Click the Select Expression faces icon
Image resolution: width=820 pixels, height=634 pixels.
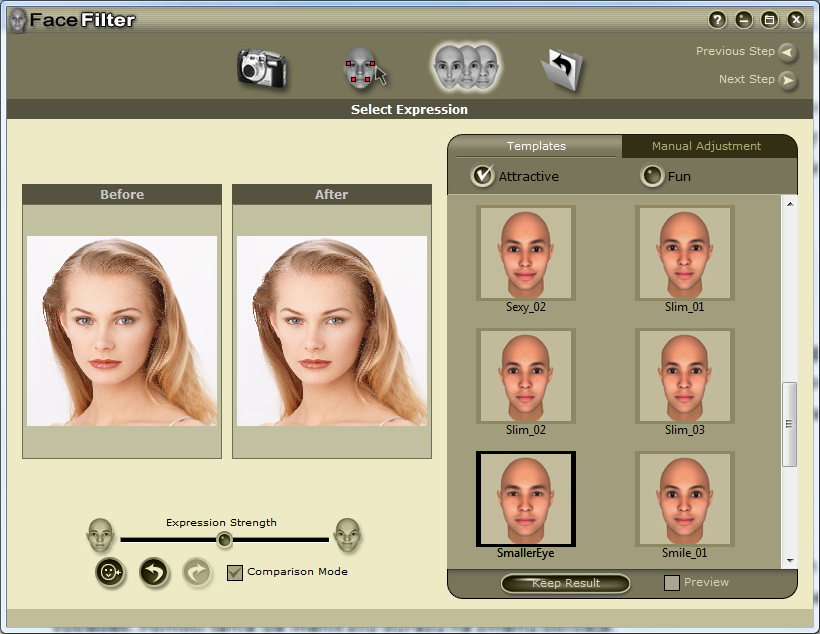pyautogui.click(x=465, y=68)
